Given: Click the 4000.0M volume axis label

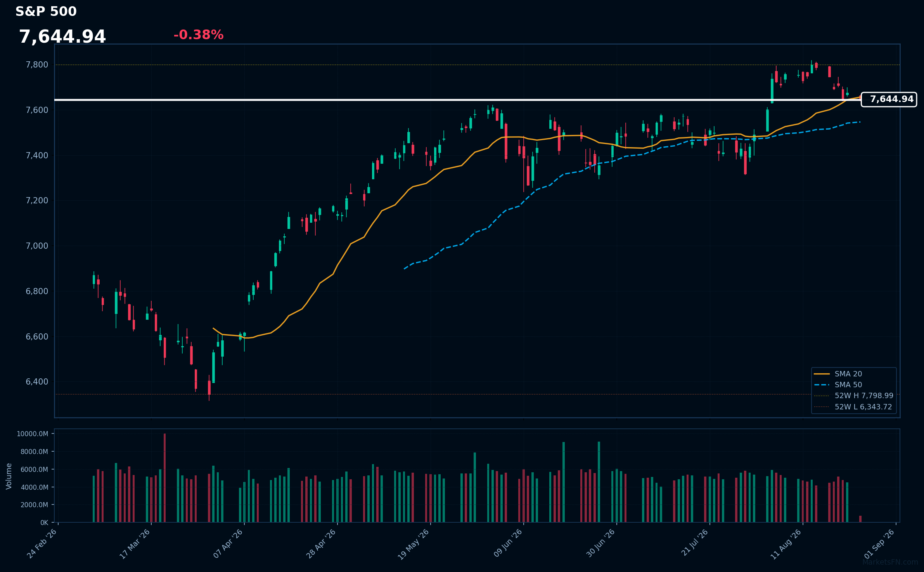Looking at the screenshot, I should (34, 487).
